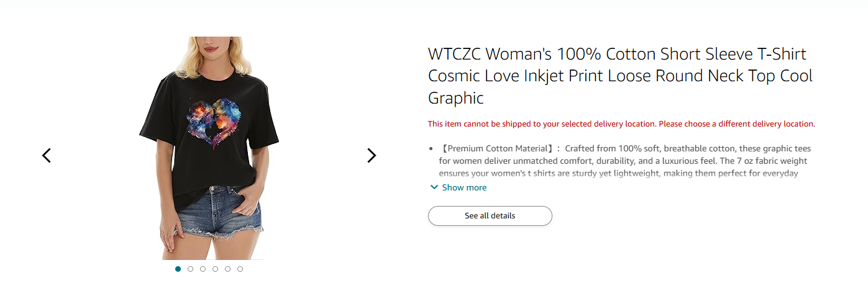Click the Premium Cotton Material label
Viewport: 868px width, 286px height.
(496, 149)
